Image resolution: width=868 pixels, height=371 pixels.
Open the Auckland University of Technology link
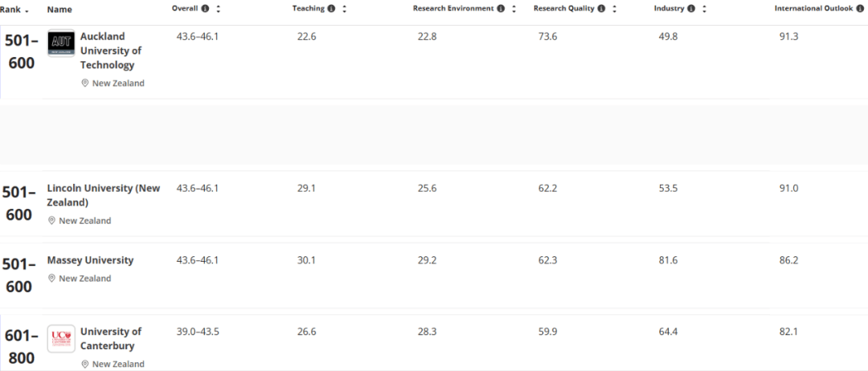coord(111,51)
